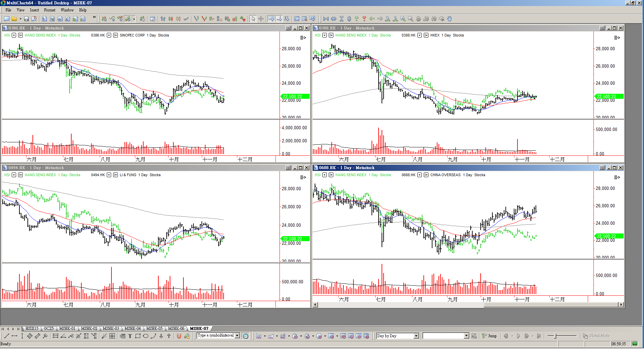Activate the hand pan tool
Image resolution: width=644 pixels, height=354 pixels.
pyautogui.click(x=450, y=19)
